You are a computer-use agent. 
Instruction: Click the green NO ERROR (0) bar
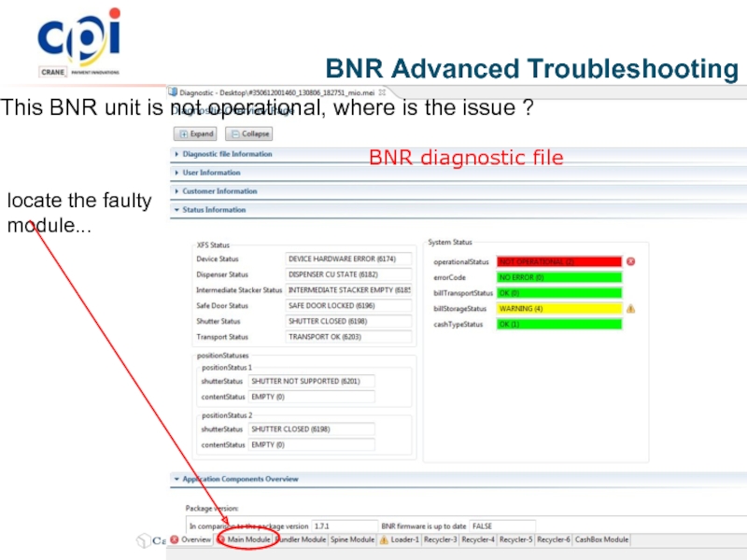(559, 277)
